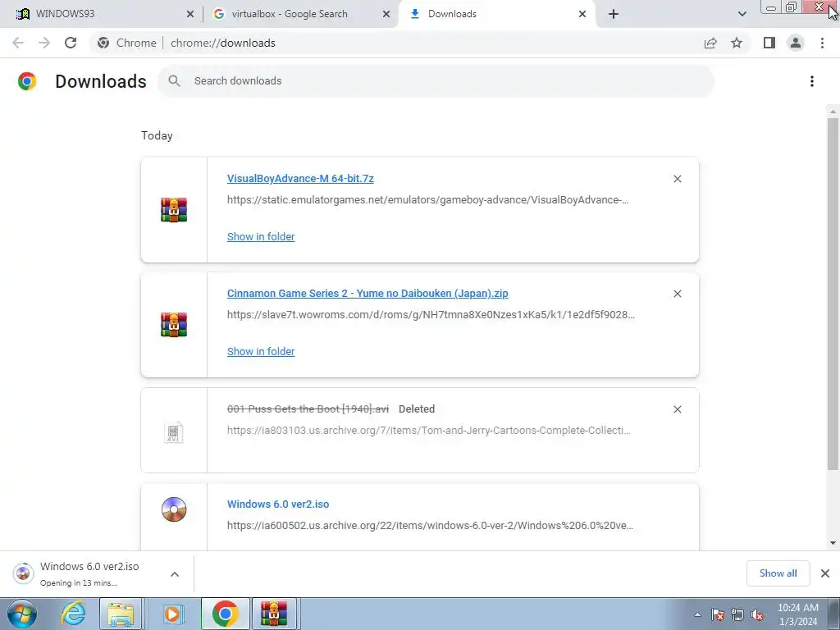Screen dimensions: 840x630
Task: Show hidden system tray icons
Action: click(697, 614)
